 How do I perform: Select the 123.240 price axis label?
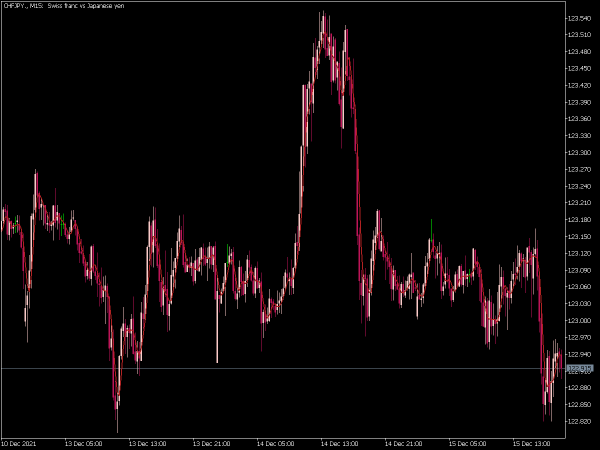(579, 186)
